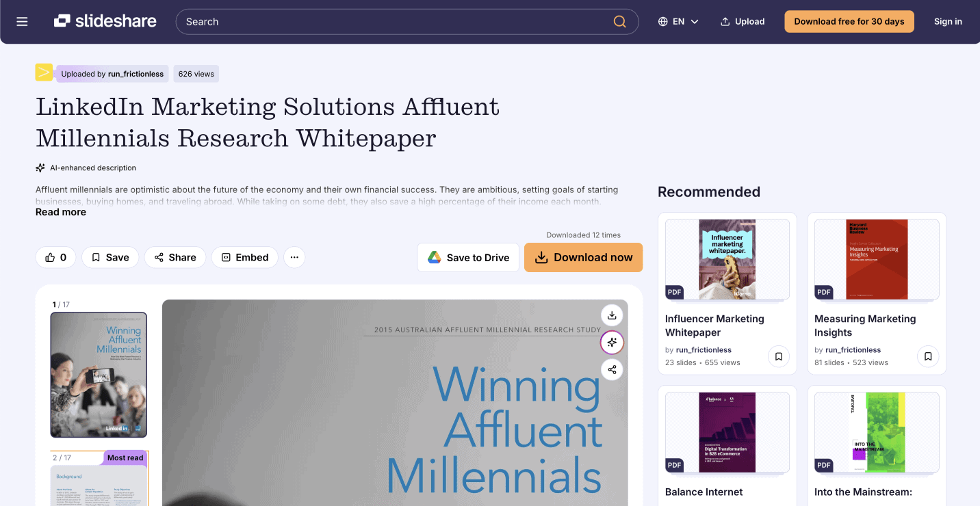
Task: Click the 81 slides • 523 views text
Action: pos(851,362)
